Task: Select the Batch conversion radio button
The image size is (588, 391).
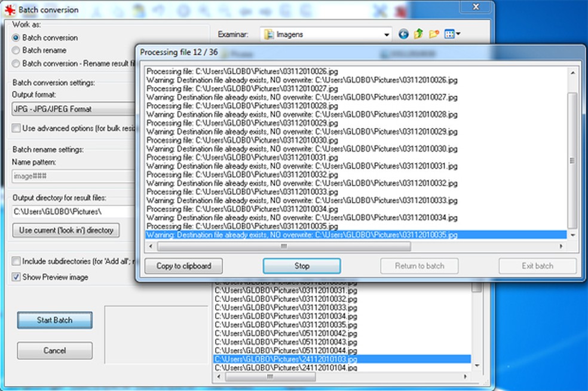Action: point(16,38)
